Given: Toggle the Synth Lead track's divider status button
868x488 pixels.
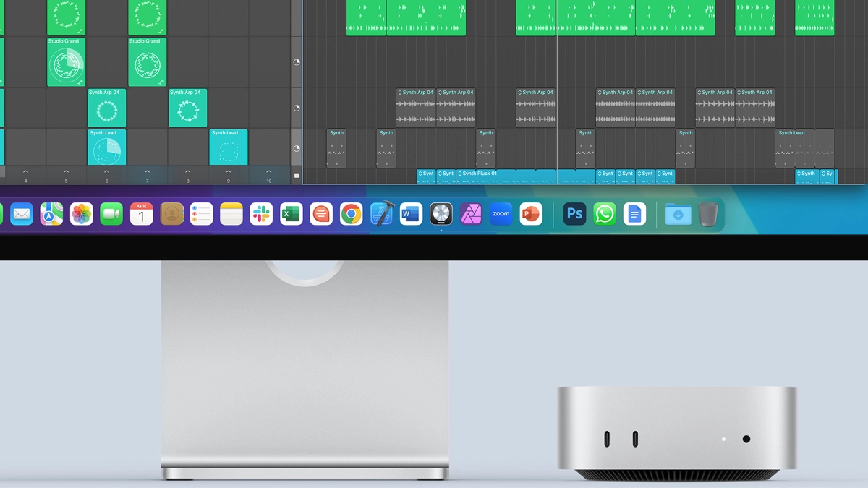Looking at the screenshot, I should click(297, 148).
